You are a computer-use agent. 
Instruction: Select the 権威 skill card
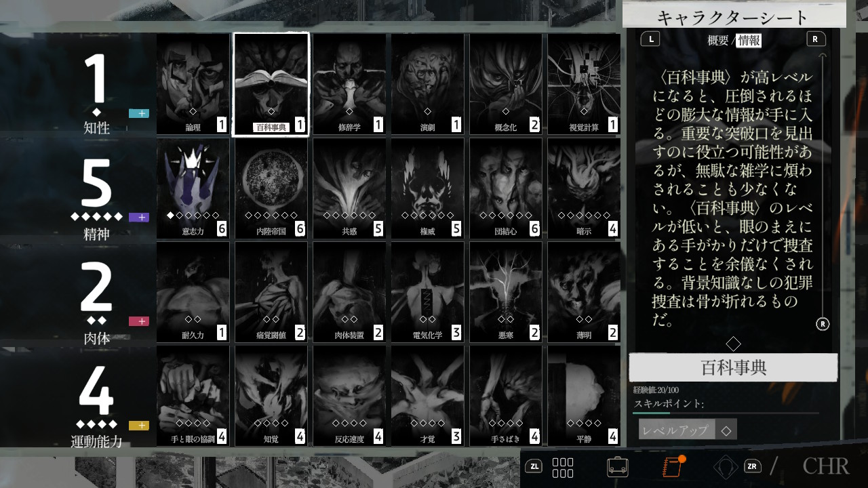coord(427,188)
